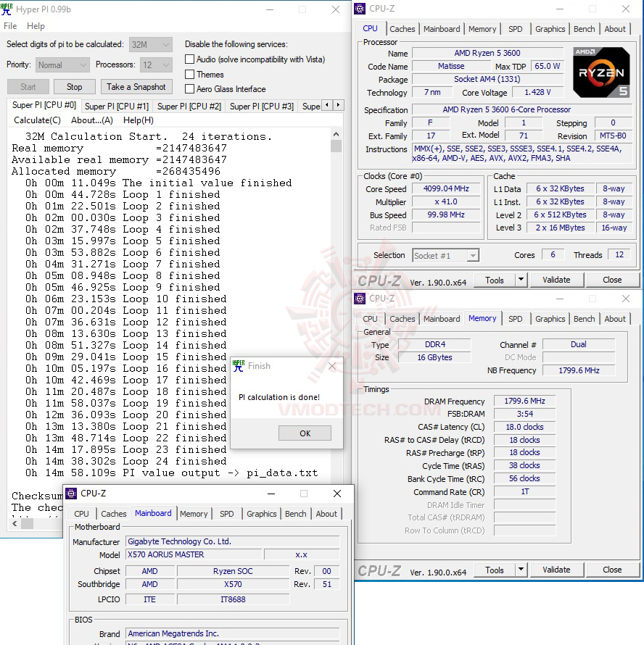Viewport: 644px width, 645px height.
Task: Click Close in the CPU-Z CPU window
Action: [x=612, y=280]
